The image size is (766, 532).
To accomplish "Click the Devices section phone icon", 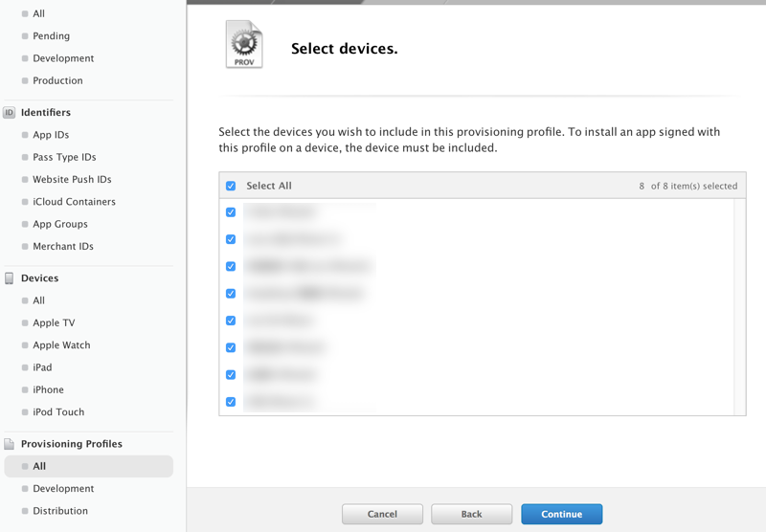I will click(10, 278).
